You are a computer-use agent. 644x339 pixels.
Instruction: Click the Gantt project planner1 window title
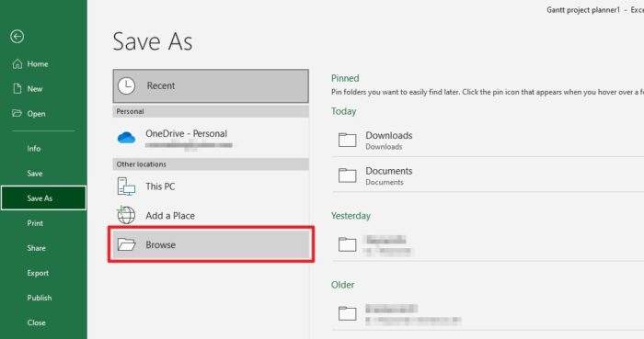click(583, 10)
